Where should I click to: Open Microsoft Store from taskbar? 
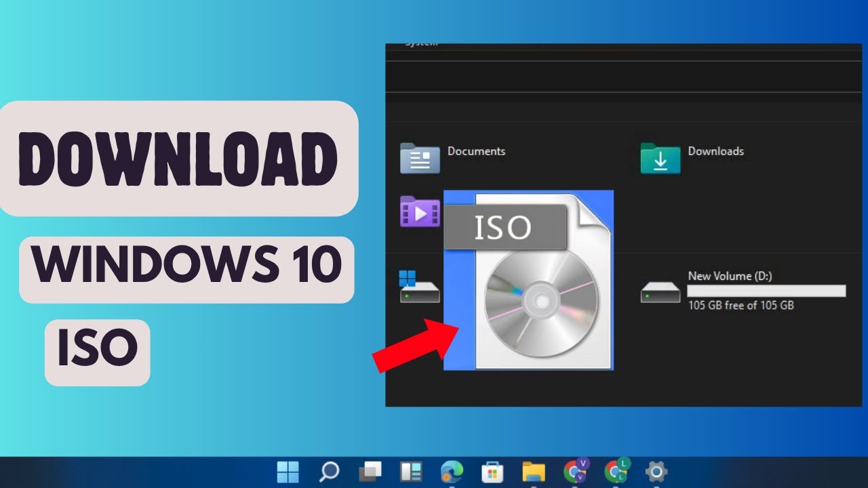492,471
